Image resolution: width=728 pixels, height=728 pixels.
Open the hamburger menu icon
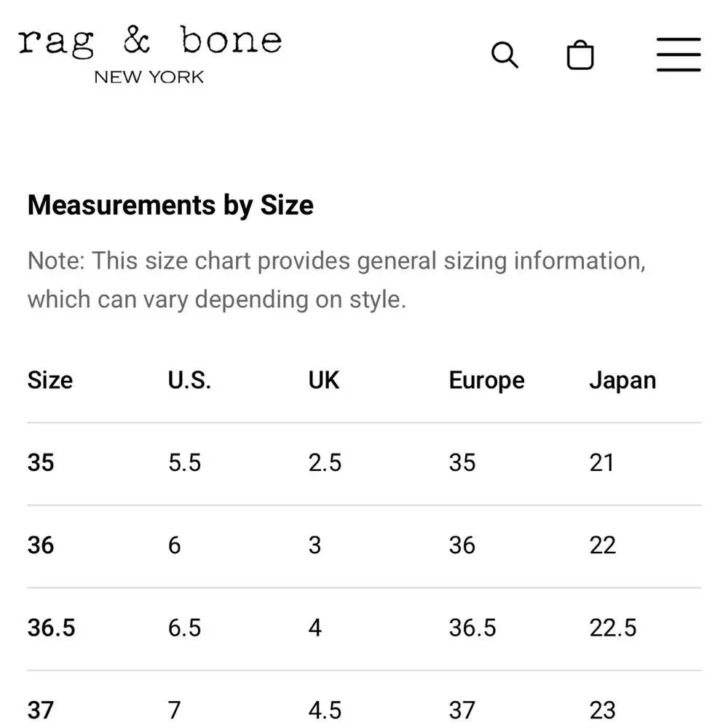point(678,55)
